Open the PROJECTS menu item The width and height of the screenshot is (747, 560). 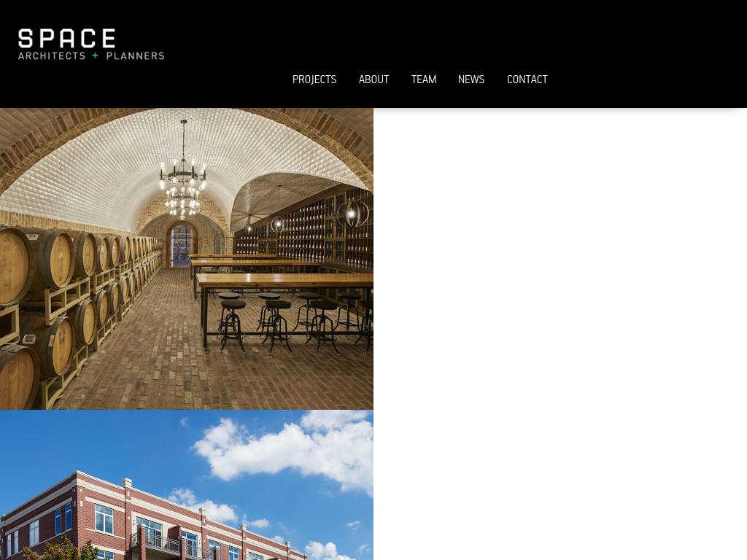tap(314, 79)
